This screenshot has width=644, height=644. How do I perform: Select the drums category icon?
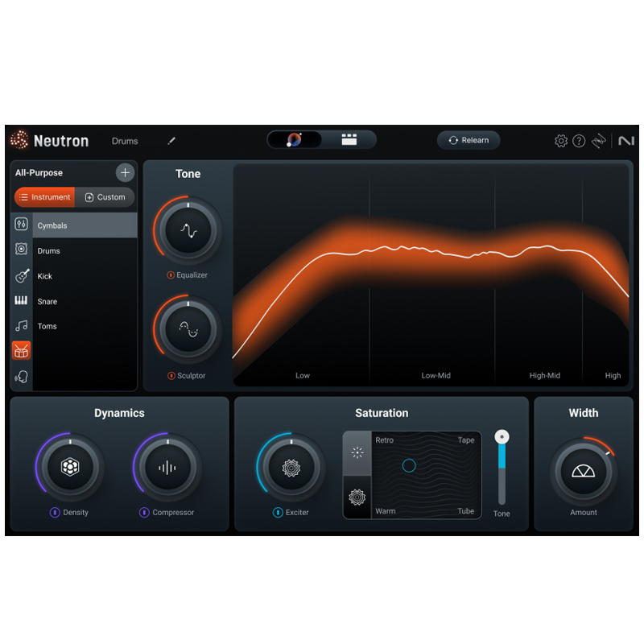[22, 351]
